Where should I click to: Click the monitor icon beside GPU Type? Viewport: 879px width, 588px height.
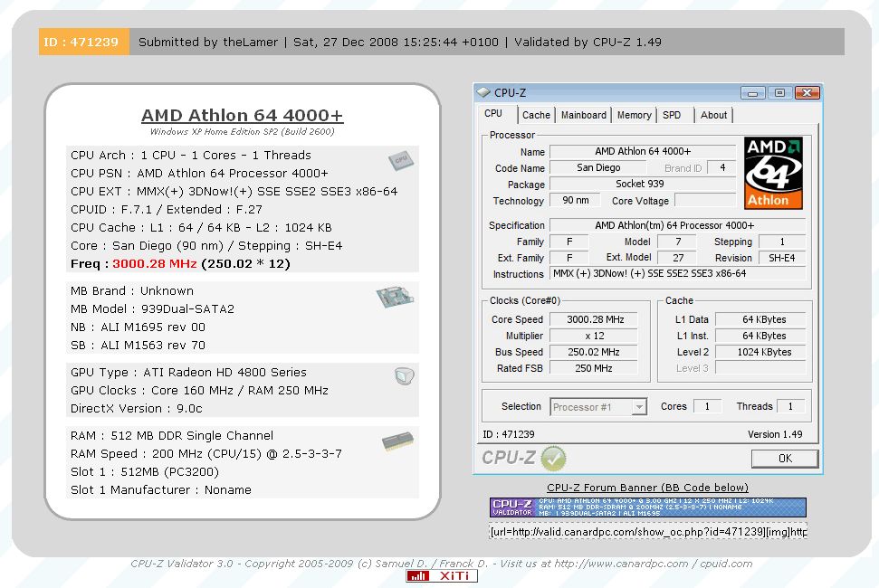404,375
